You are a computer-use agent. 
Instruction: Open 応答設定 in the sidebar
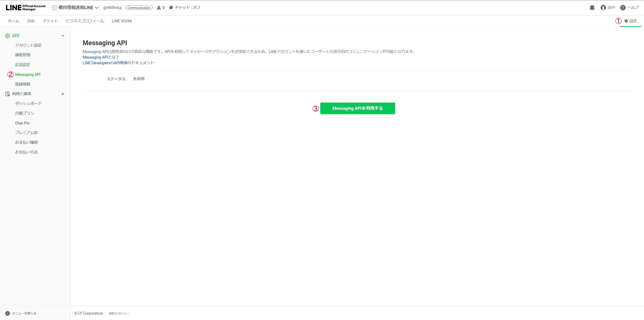coord(23,65)
